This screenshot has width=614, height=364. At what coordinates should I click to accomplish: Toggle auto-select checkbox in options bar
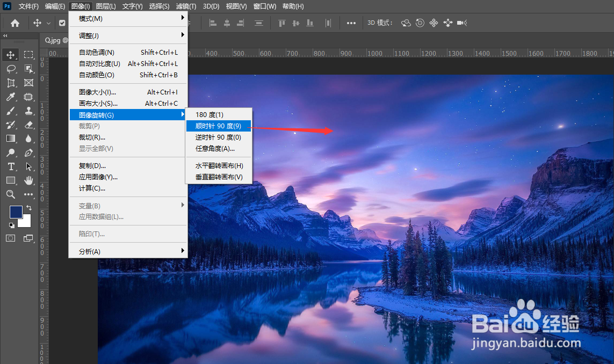[x=61, y=23]
